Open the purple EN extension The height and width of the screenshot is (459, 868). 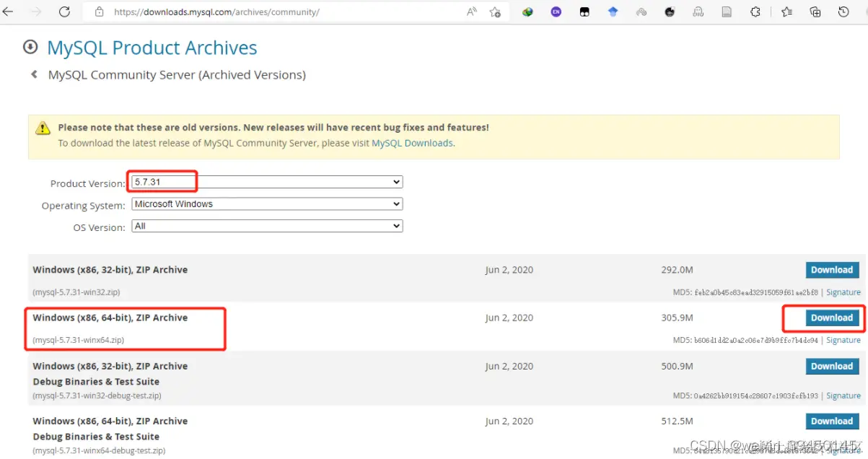(556, 12)
